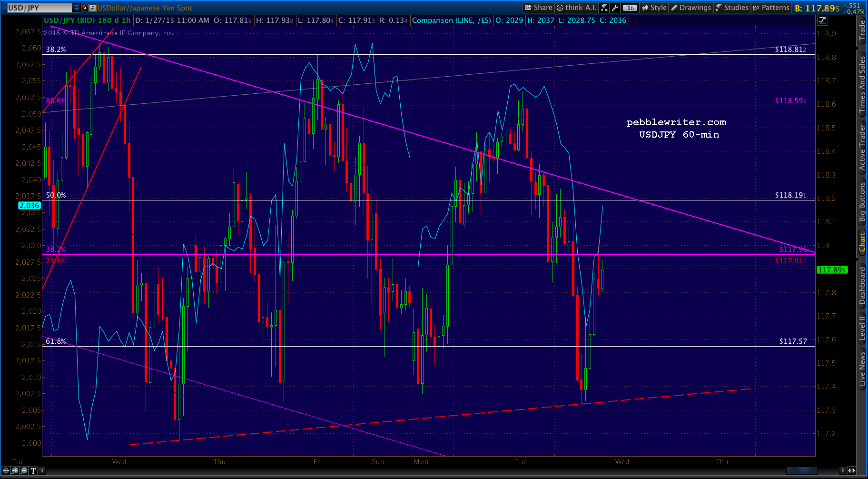Click the horizontal scrollbar thumb
Screen dimensions: 868x479
(x=802, y=470)
